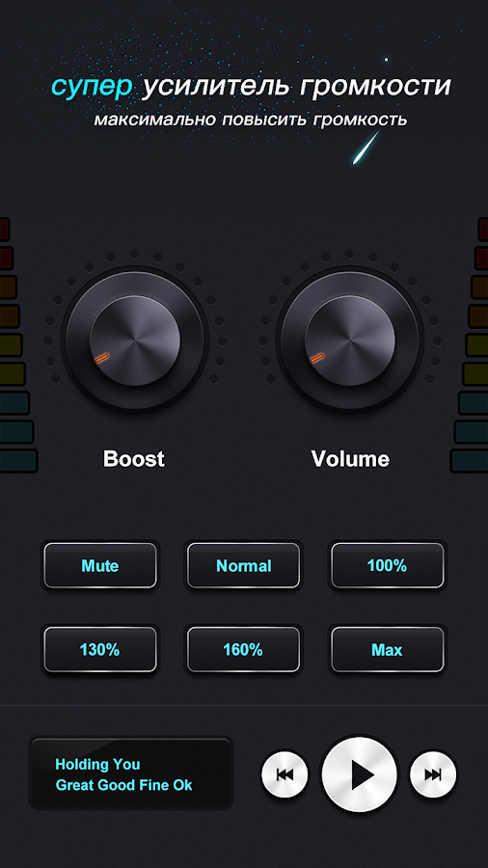
Task: Tap the Max boost button
Action: pyautogui.click(x=388, y=649)
